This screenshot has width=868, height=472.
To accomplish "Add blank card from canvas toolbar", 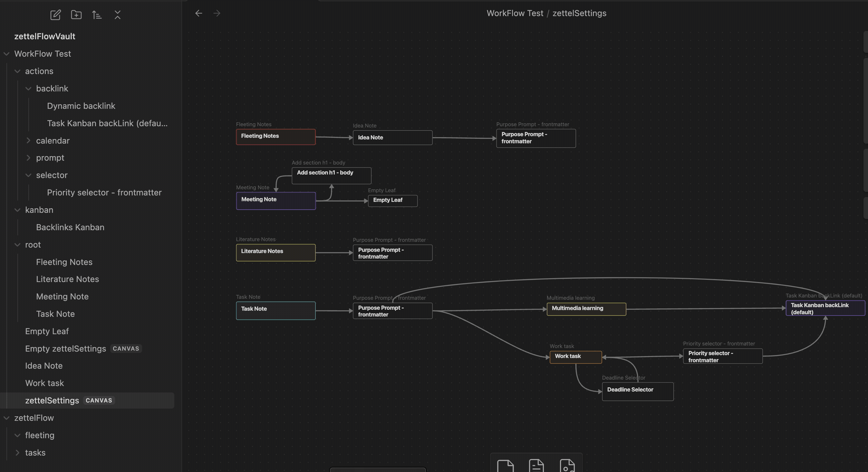I will click(x=505, y=466).
